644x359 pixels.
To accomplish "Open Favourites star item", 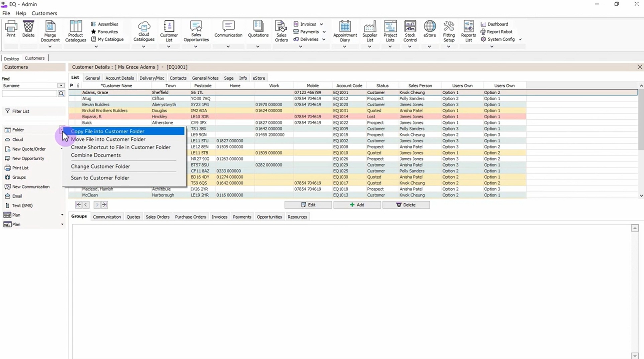I will [105, 32].
